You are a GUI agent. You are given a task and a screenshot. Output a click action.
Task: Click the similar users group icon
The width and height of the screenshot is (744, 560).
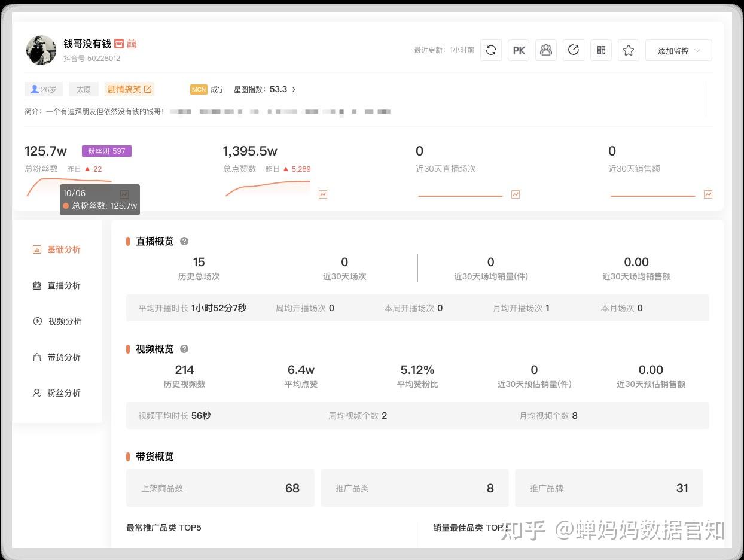(x=546, y=51)
